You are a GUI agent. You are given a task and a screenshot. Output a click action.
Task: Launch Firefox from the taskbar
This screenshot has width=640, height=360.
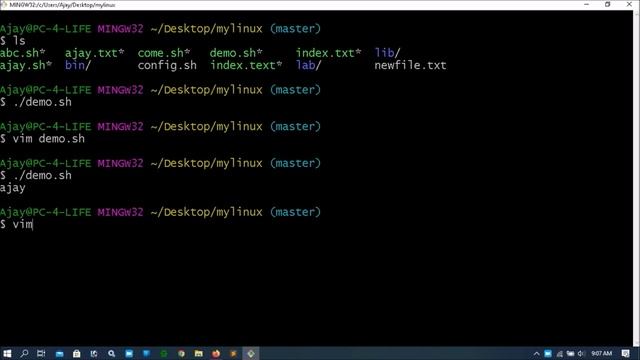[216, 353]
